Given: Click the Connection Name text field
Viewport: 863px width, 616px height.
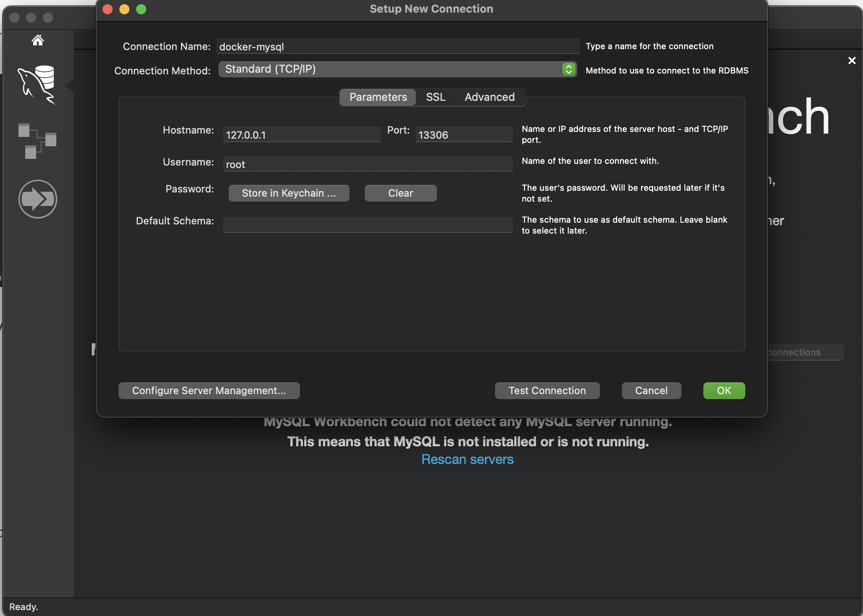Looking at the screenshot, I should [x=397, y=47].
